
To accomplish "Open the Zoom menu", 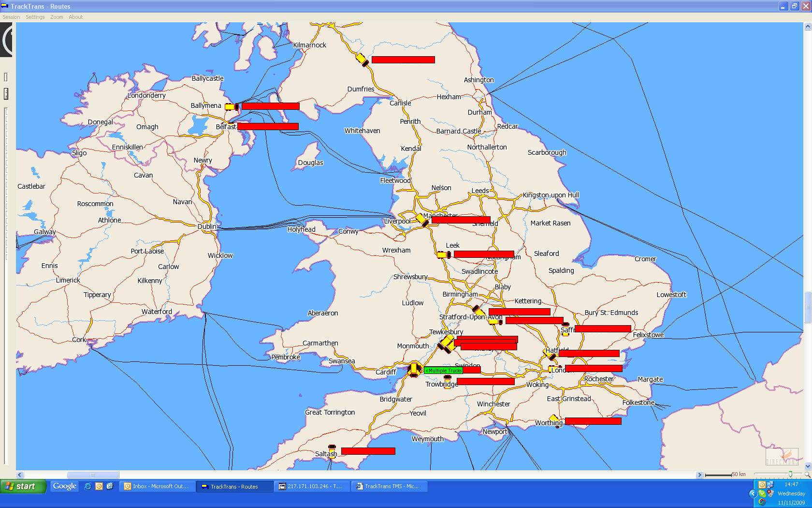I will coord(57,17).
